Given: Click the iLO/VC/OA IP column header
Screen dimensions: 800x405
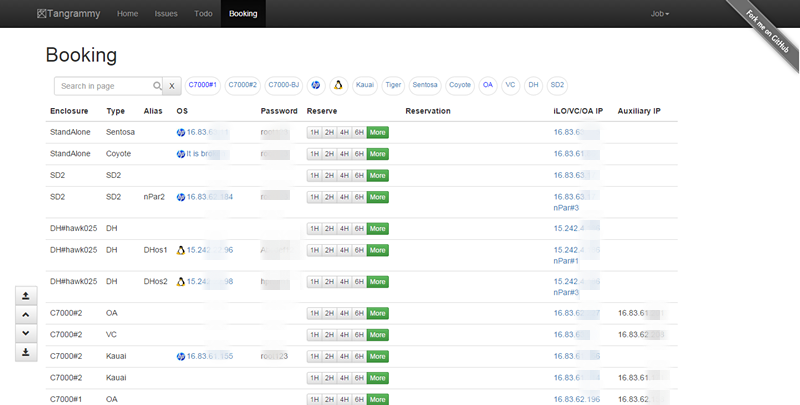Looking at the screenshot, I should 578,111.
